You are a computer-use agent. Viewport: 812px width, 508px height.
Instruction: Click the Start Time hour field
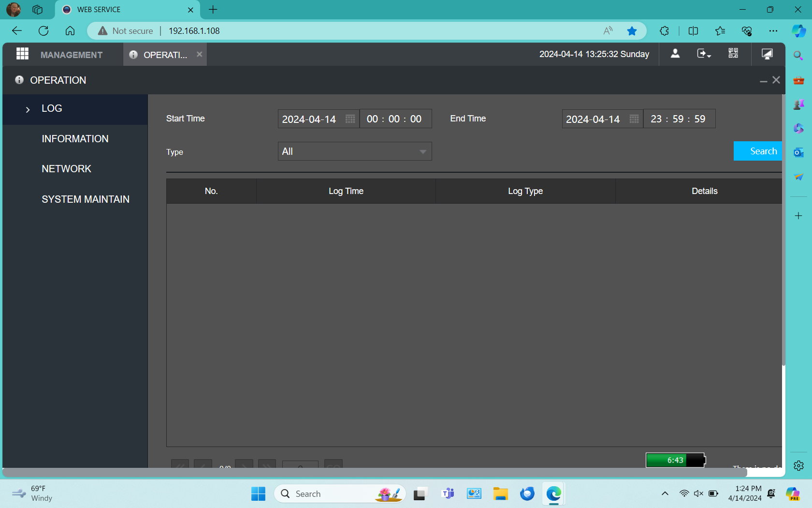point(372,119)
